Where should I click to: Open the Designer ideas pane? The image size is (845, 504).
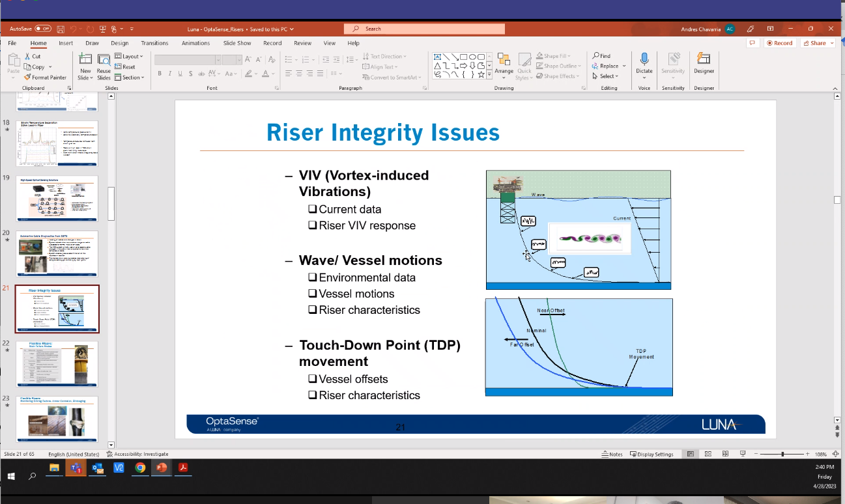tap(704, 63)
